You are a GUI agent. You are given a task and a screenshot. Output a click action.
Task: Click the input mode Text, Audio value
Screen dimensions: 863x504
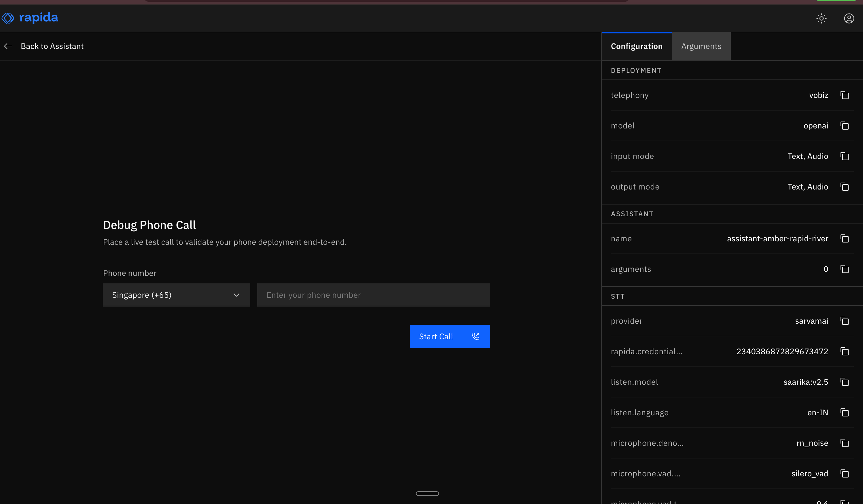click(807, 156)
